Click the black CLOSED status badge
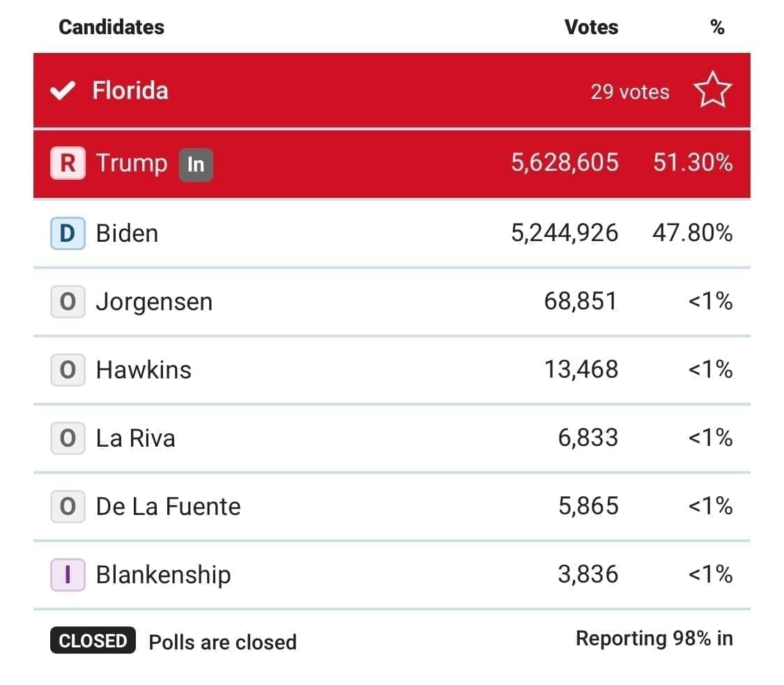 (x=93, y=640)
